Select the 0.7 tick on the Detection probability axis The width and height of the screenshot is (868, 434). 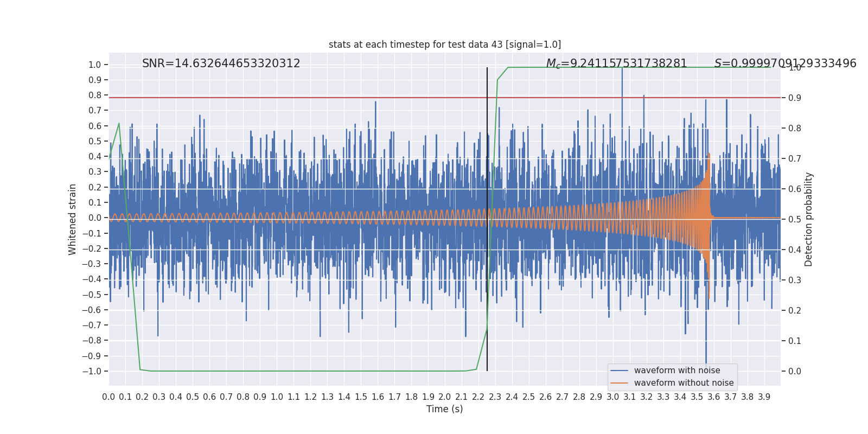pos(795,159)
